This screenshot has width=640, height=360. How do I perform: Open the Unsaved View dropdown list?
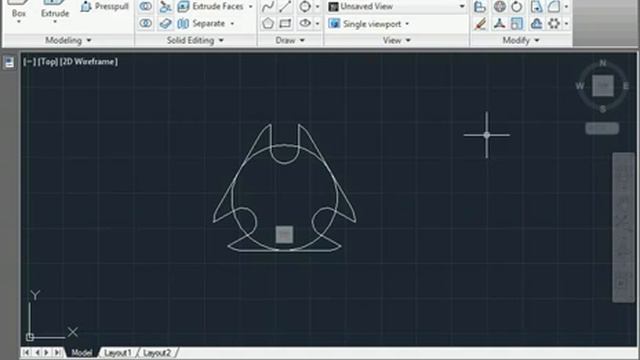pos(462,7)
